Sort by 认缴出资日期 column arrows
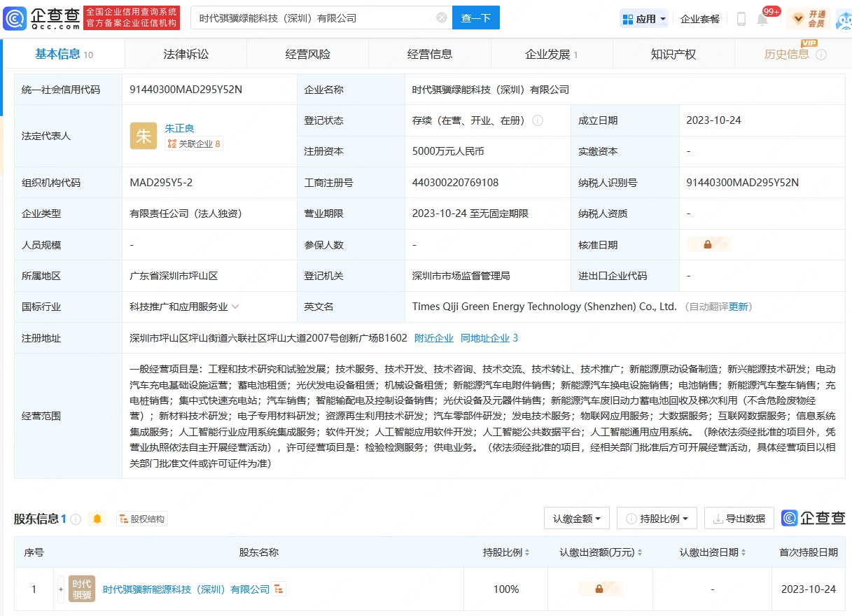Viewport: 852px width, 616px height. pyautogui.click(x=743, y=552)
